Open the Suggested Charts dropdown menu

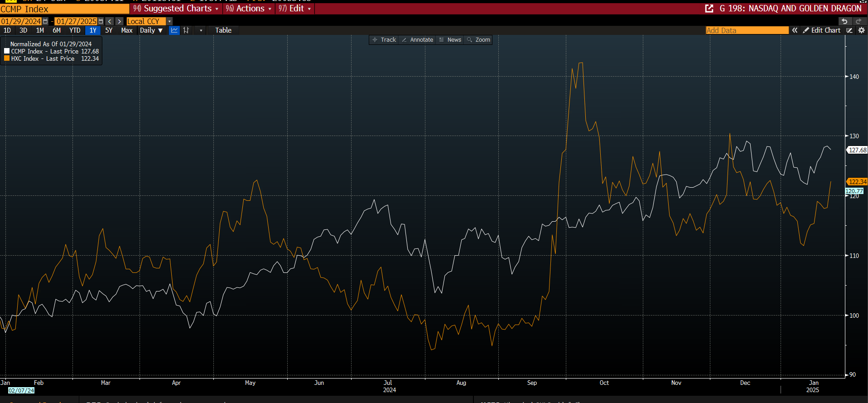(x=176, y=9)
